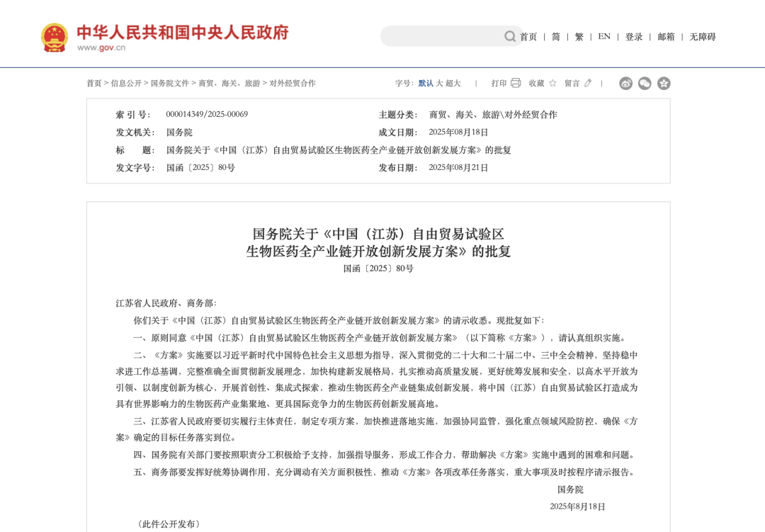Share the page via Weibo icon
This screenshot has width=765, height=532.
626,84
